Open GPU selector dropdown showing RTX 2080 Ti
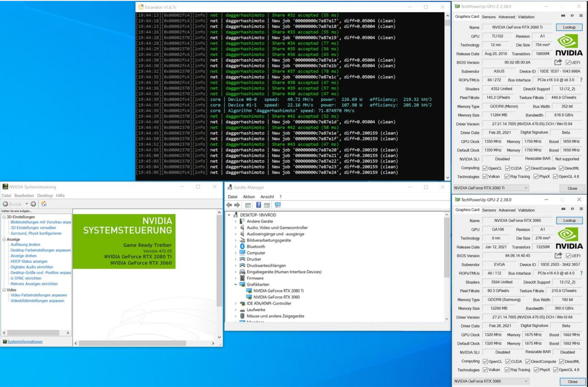Image resolution: width=588 pixels, height=387 pixels. (491, 188)
